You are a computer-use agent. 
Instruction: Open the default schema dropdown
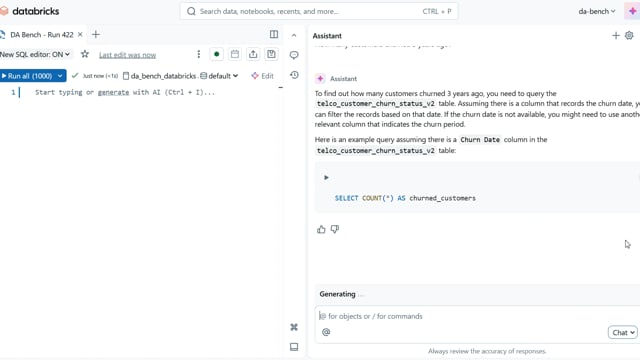[219, 76]
